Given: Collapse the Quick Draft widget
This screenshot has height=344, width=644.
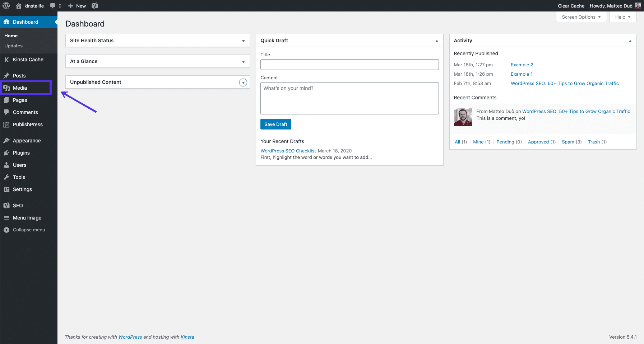Looking at the screenshot, I should coord(437,41).
